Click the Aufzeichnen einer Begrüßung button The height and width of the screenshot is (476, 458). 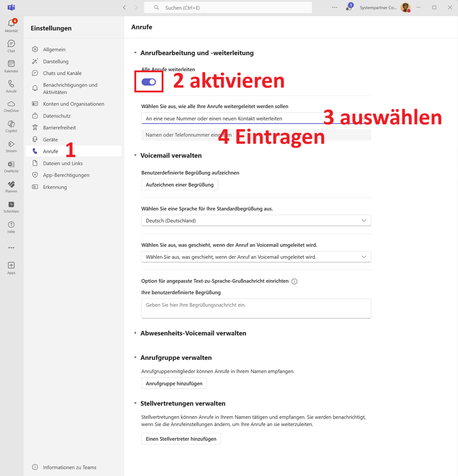coord(180,185)
